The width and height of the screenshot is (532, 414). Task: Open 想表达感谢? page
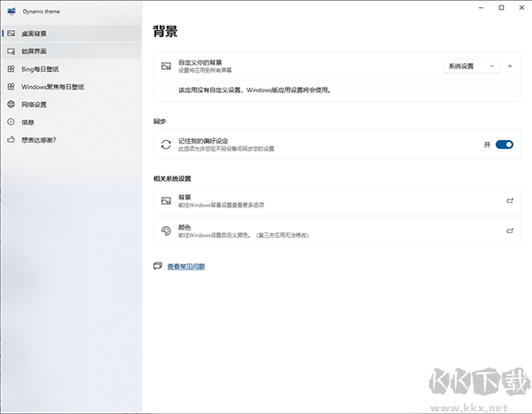pos(71,139)
